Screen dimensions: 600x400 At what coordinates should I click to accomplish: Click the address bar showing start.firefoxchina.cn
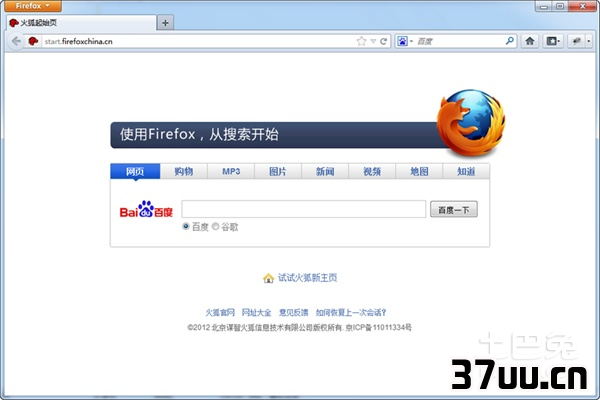click(x=199, y=41)
